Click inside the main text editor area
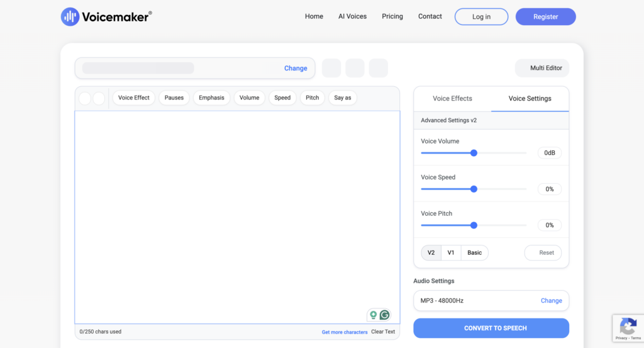The width and height of the screenshot is (644, 348). pos(237,217)
